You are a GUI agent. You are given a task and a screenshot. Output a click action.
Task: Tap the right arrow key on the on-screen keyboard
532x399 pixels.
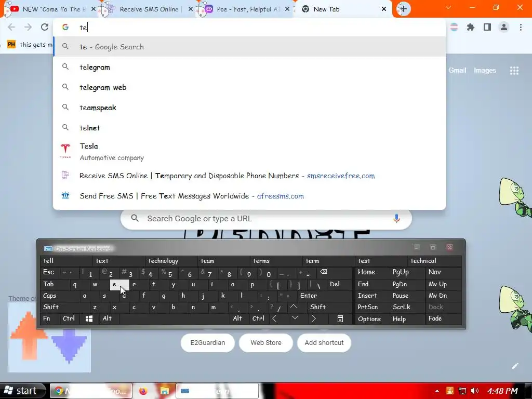coord(314,318)
